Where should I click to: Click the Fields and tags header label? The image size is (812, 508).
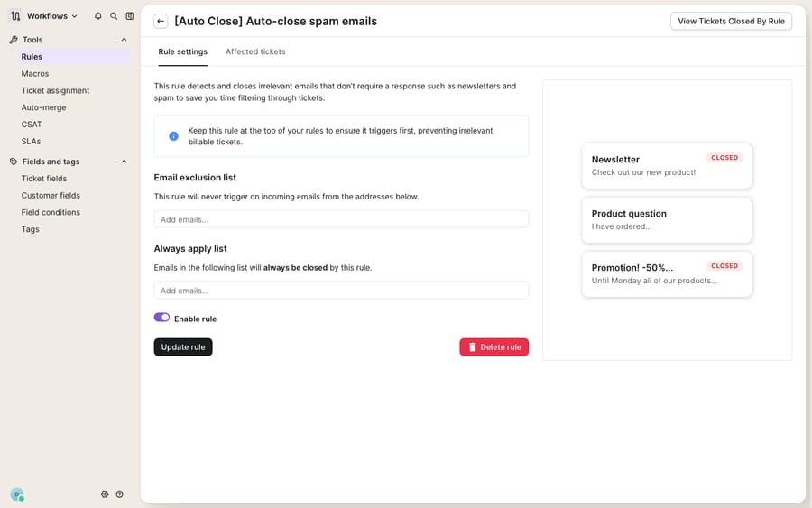coord(51,162)
